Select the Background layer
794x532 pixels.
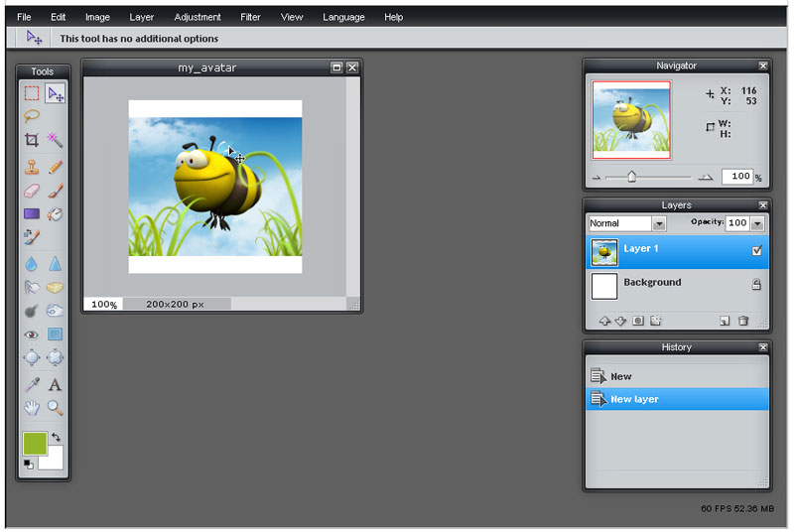tap(677, 286)
